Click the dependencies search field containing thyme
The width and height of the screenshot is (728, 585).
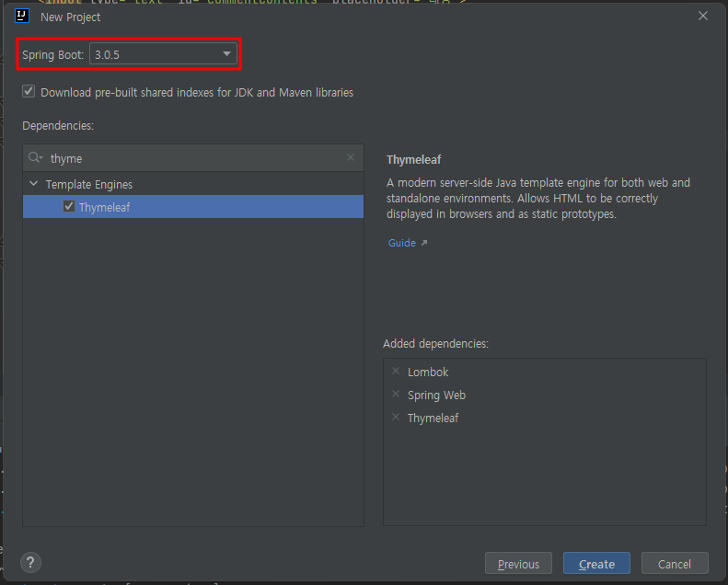pos(195,158)
